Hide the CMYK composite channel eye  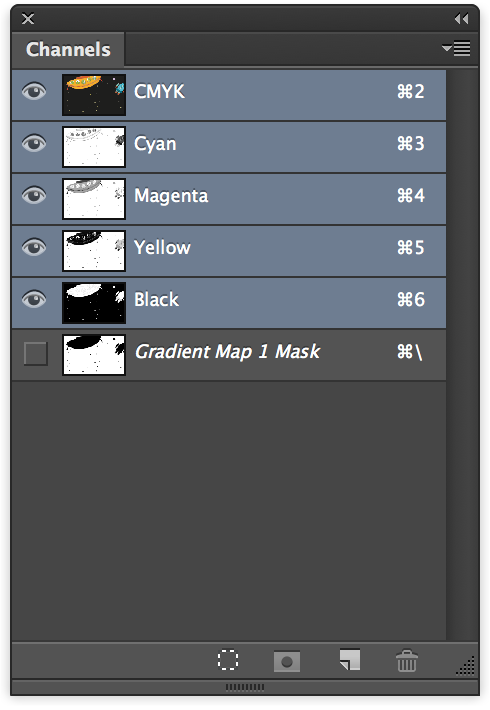[x=34, y=91]
